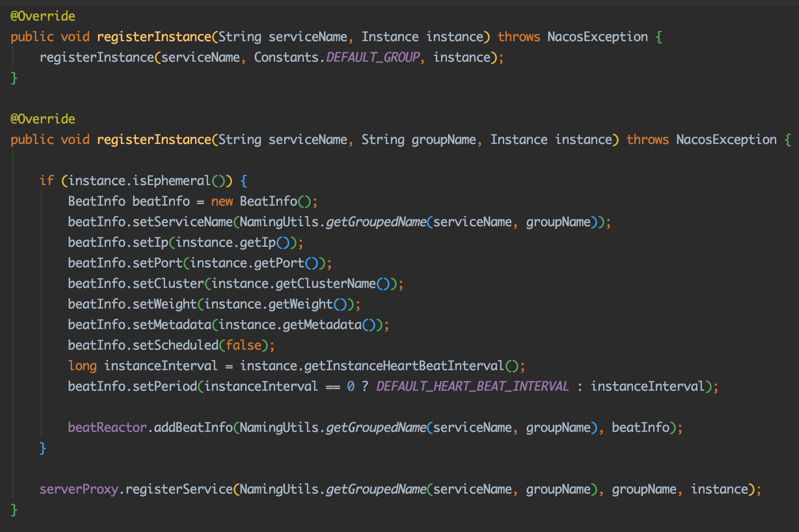The height and width of the screenshot is (532, 799).
Task: Click the numeric literal 0
Action: point(351,386)
